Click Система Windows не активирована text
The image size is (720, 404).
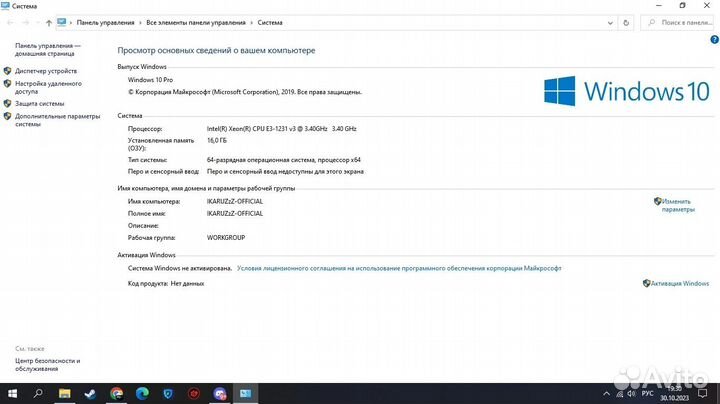tap(180, 268)
